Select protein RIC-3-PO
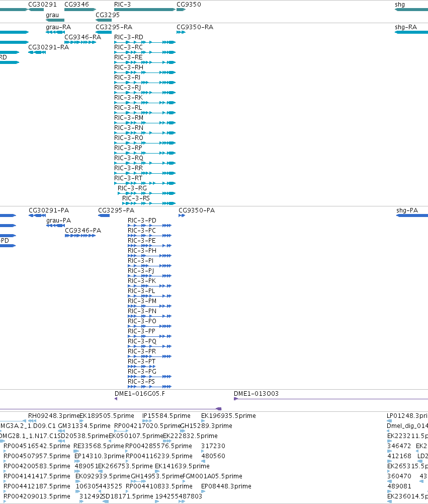 click(149, 326)
